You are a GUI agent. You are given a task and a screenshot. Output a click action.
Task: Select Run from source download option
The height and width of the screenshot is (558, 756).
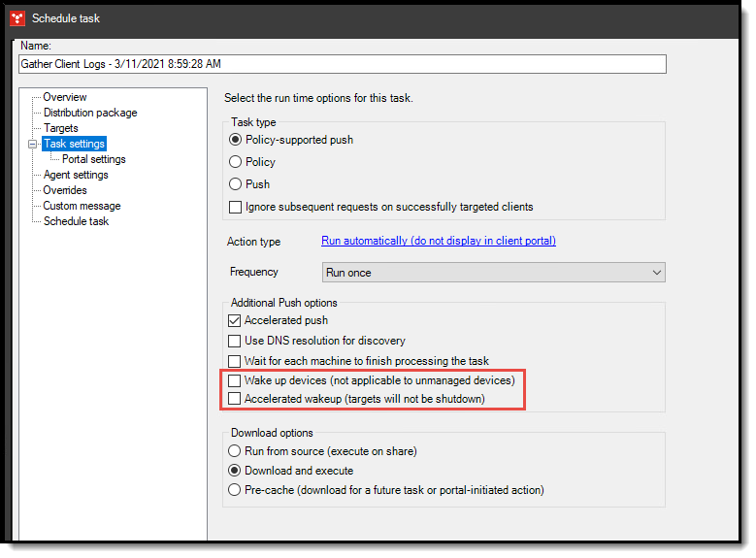coord(235,451)
